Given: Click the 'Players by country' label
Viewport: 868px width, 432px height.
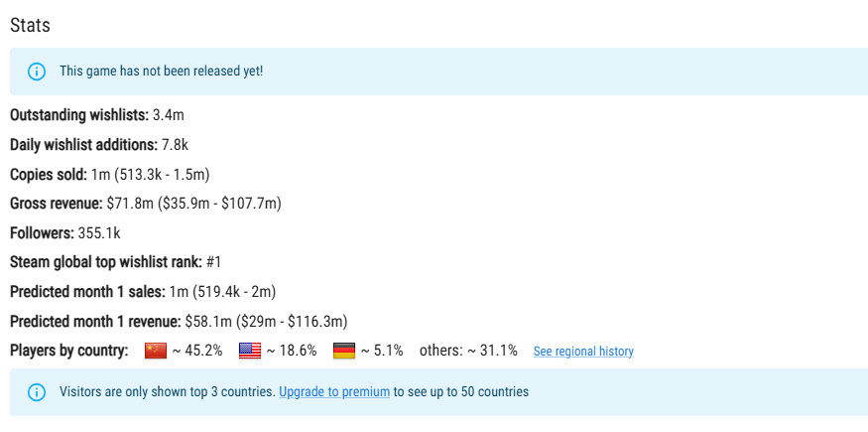Looking at the screenshot, I should pos(69,351).
